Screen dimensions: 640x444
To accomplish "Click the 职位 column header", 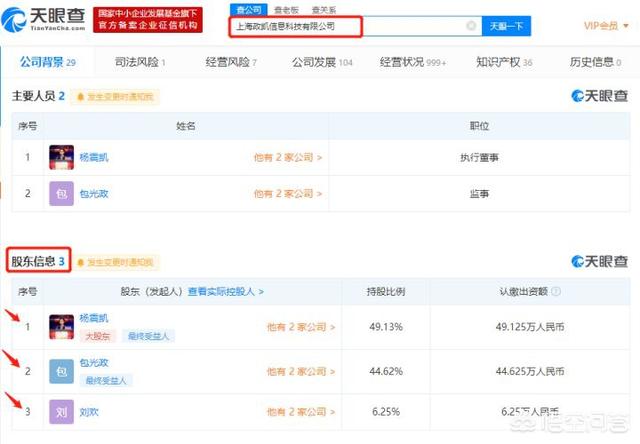I will [479, 126].
